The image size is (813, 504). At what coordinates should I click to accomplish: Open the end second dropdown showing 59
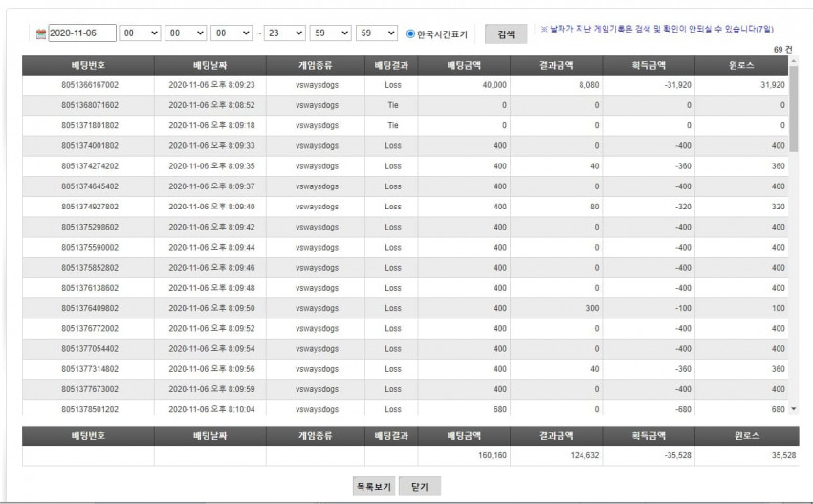377,33
